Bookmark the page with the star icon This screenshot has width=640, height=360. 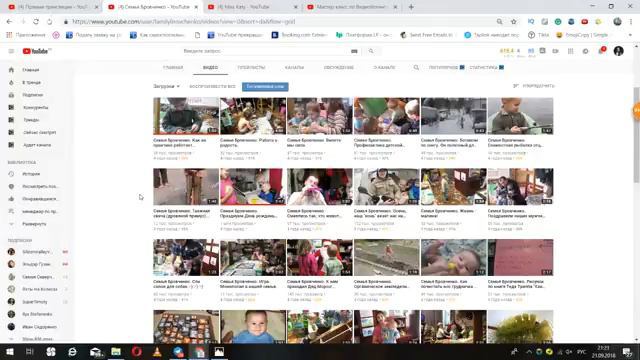[513, 22]
